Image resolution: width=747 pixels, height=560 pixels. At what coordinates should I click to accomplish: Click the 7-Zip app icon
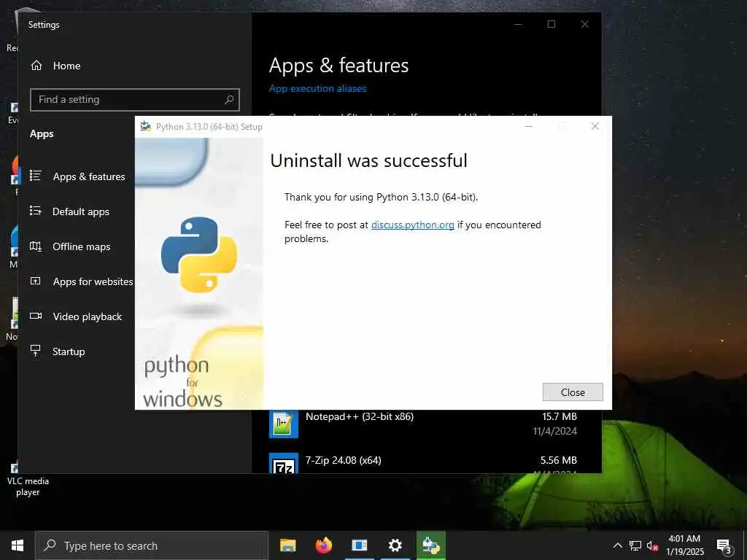pos(284,463)
